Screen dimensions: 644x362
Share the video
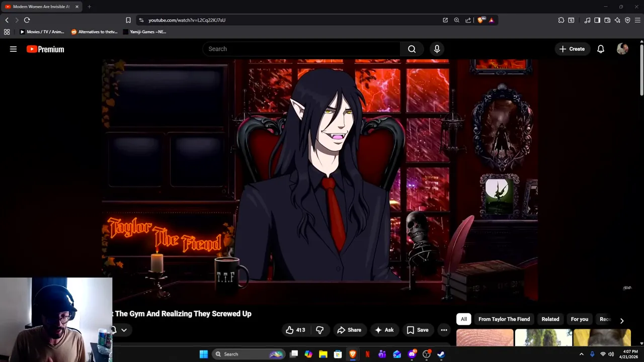[x=349, y=330]
